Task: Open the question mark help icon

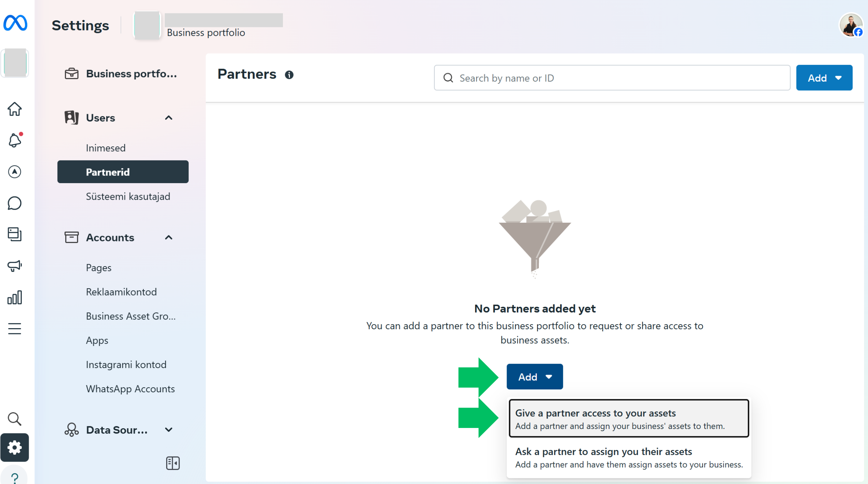Action: tap(14, 478)
